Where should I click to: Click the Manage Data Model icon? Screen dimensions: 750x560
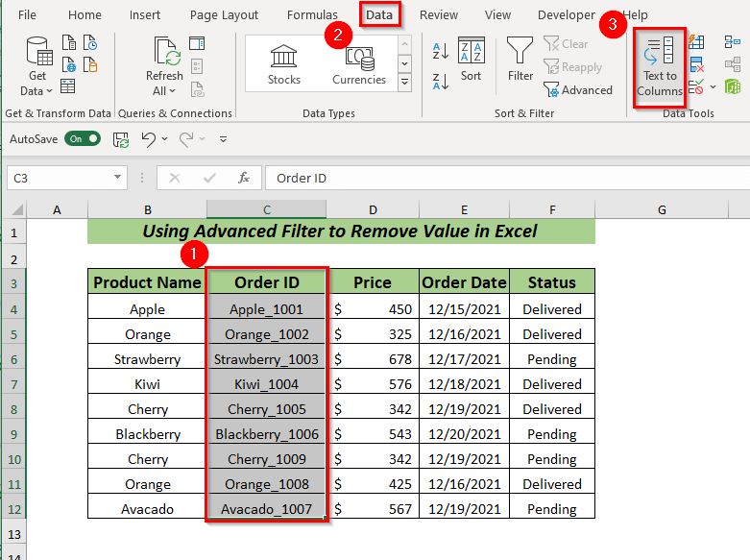coord(733,87)
